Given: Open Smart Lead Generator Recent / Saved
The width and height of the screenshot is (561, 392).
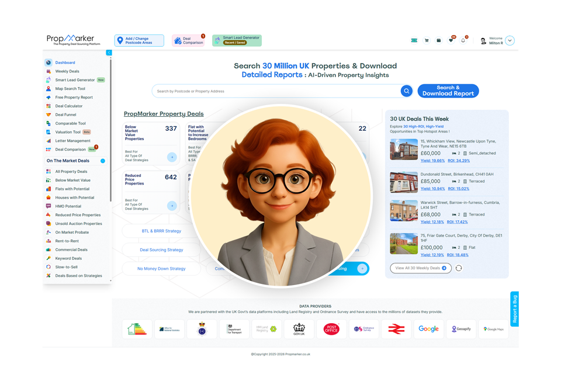Looking at the screenshot, I should tap(237, 40).
